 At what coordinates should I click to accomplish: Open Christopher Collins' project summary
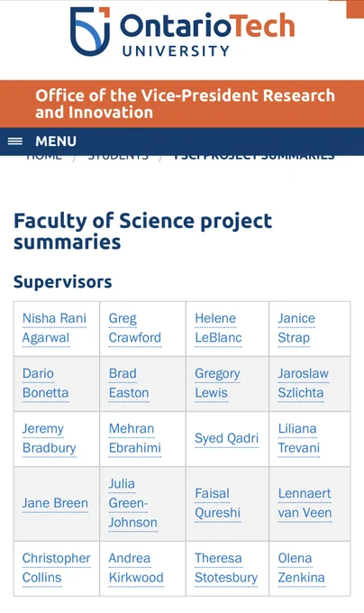(56, 568)
